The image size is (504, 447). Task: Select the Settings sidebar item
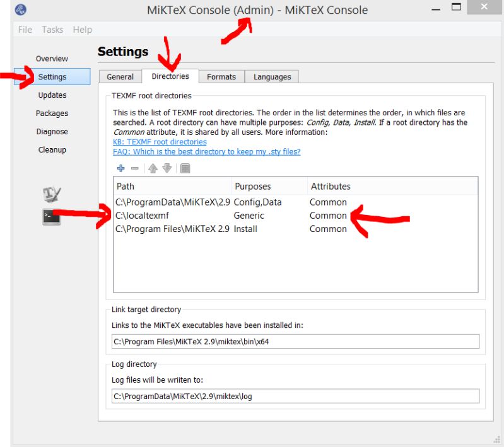tap(52, 77)
